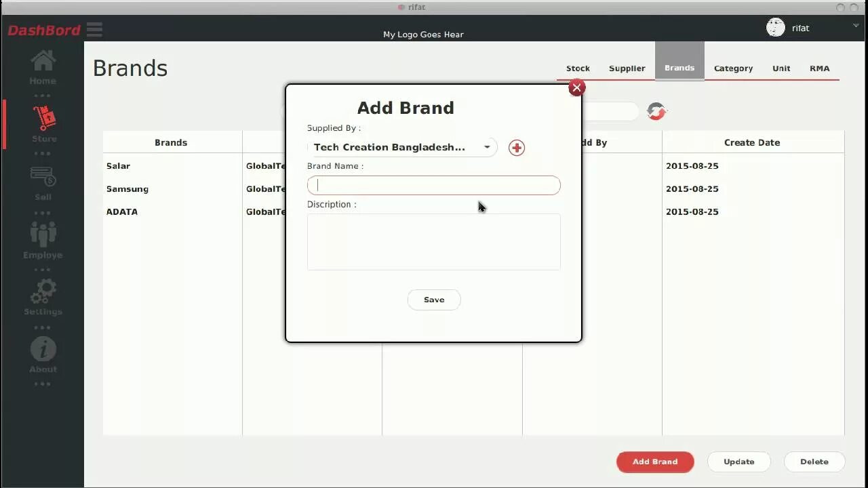
Task: Click the About info icon in the sidebar
Action: point(42,350)
